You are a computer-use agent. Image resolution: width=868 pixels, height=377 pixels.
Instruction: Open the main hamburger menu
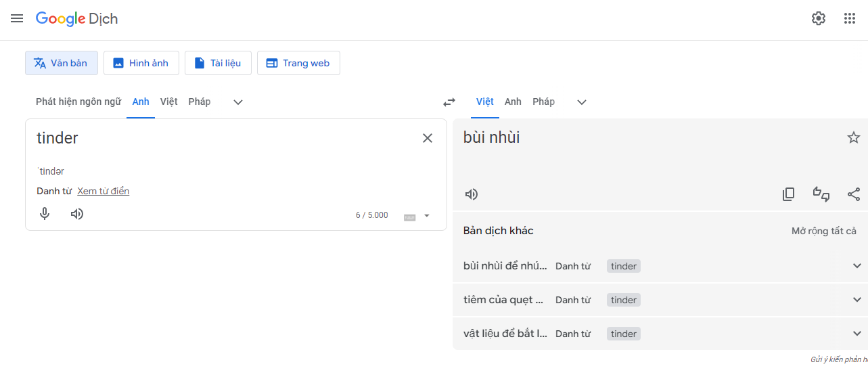(17, 18)
